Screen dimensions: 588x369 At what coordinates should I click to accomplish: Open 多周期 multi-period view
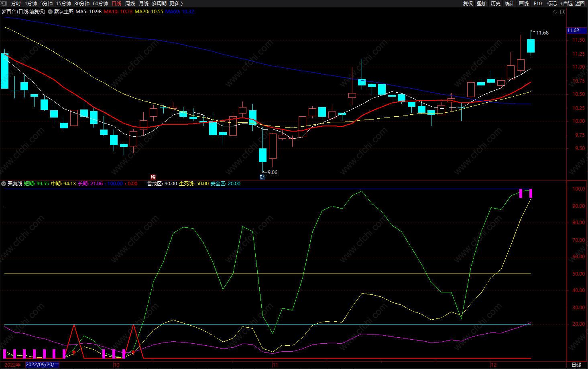[159, 3]
